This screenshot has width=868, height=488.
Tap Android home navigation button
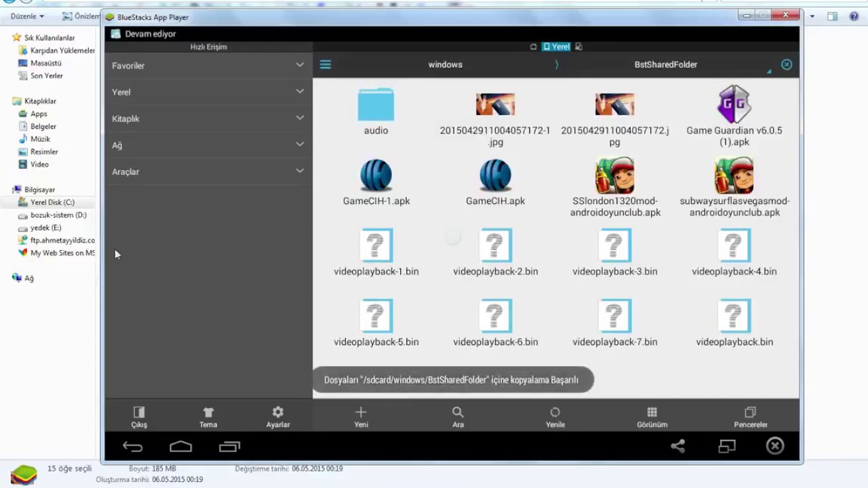coord(180,447)
